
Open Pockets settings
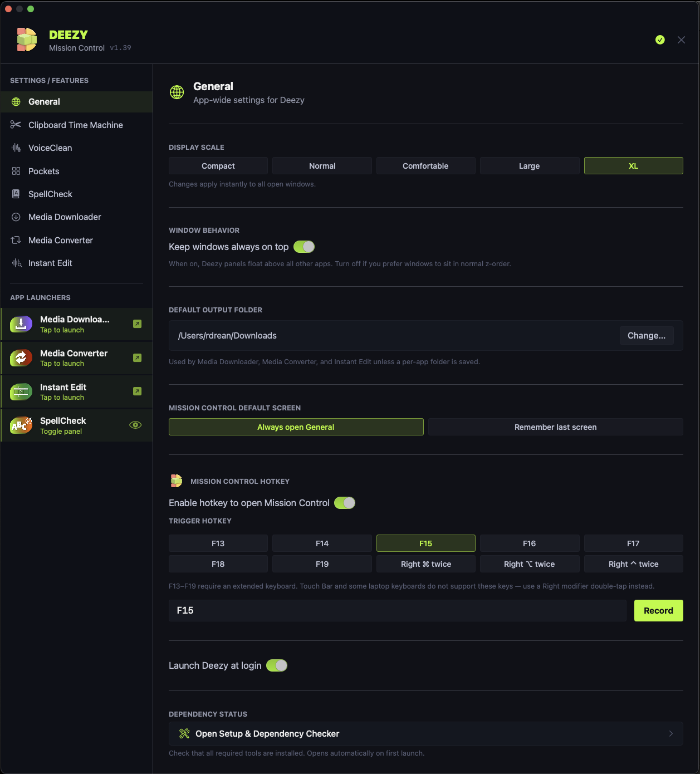(x=77, y=171)
